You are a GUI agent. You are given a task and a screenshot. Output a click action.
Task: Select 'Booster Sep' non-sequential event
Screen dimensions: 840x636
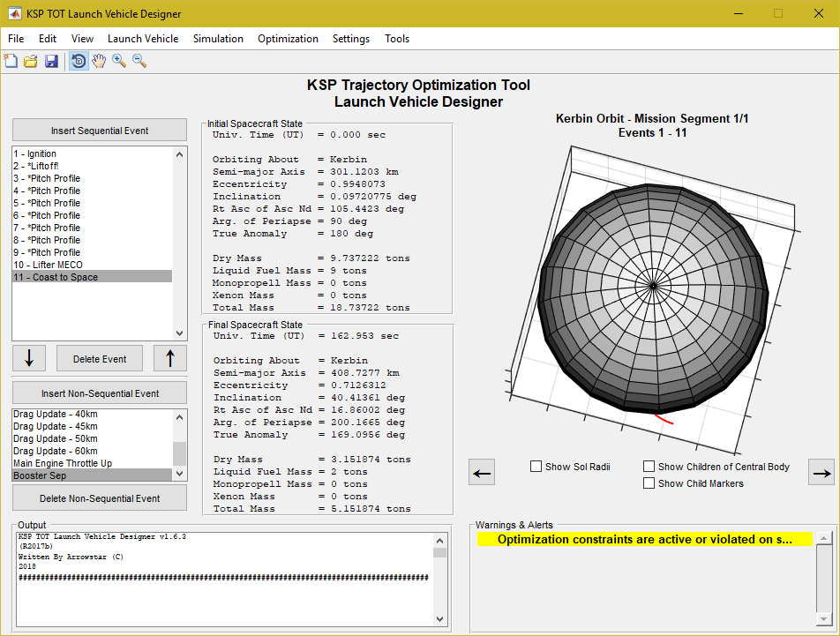[x=92, y=475]
